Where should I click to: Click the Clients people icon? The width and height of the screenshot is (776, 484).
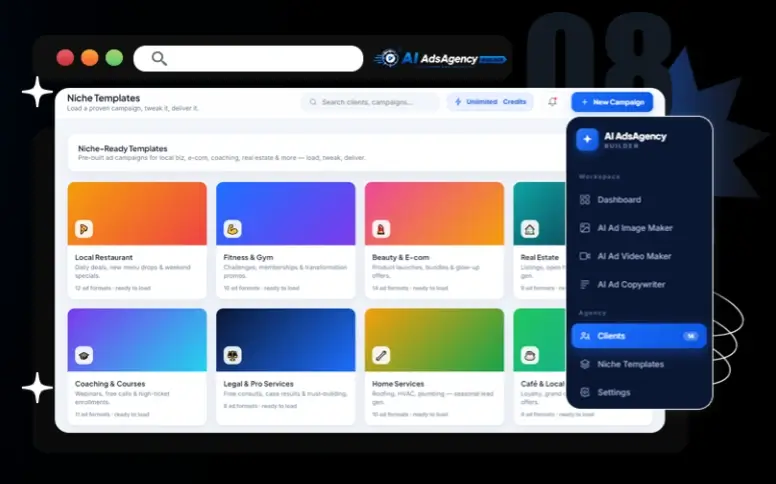click(x=584, y=336)
